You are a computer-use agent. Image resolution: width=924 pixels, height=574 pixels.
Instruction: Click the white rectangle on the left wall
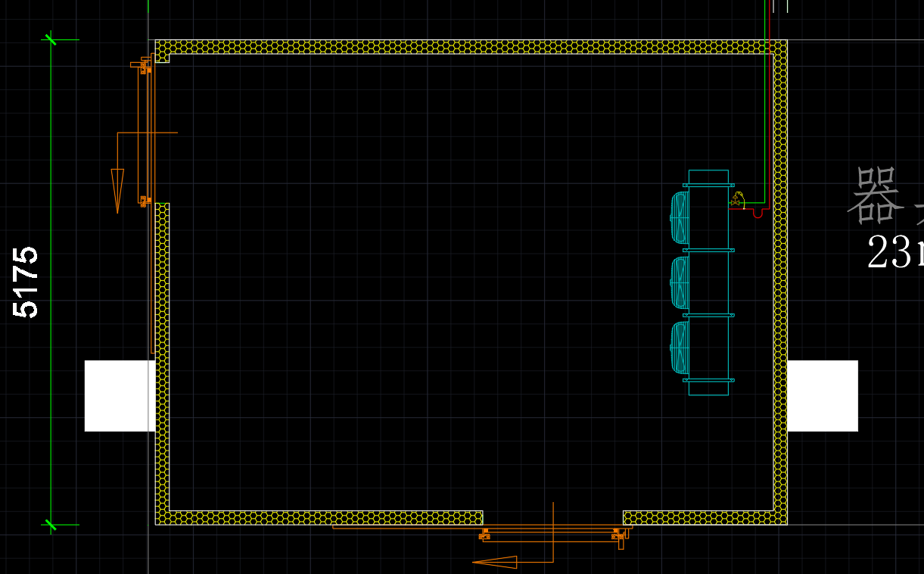coord(120,395)
